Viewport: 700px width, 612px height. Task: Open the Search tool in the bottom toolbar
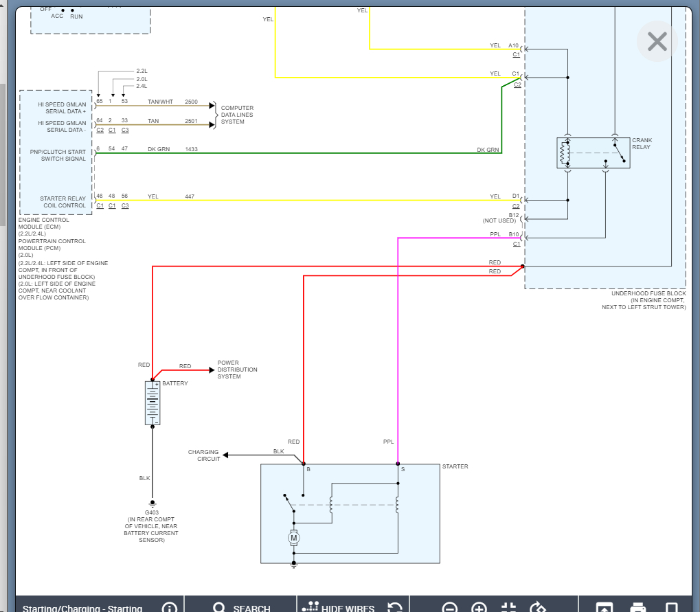tap(243, 607)
